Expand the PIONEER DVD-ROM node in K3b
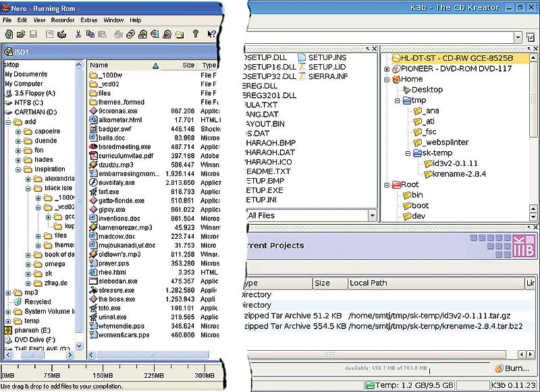 click(387, 69)
